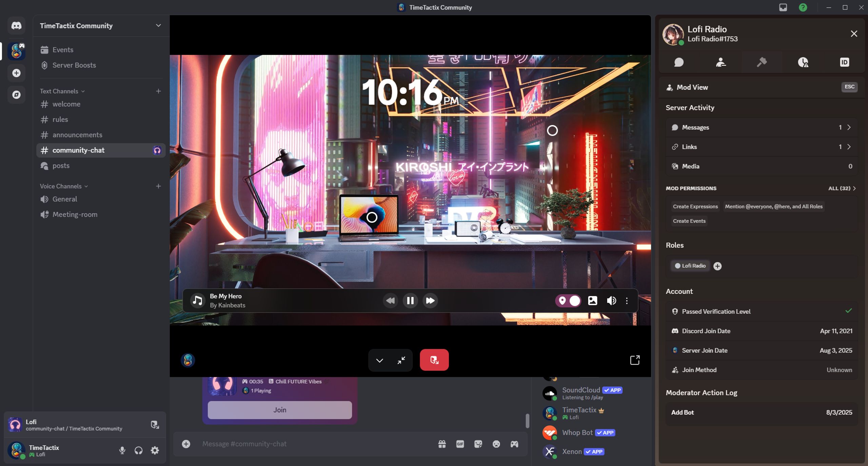This screenshot has width=868, height=466.
Task: Toggle the location switch in player bar
Action: coord(568,300)
